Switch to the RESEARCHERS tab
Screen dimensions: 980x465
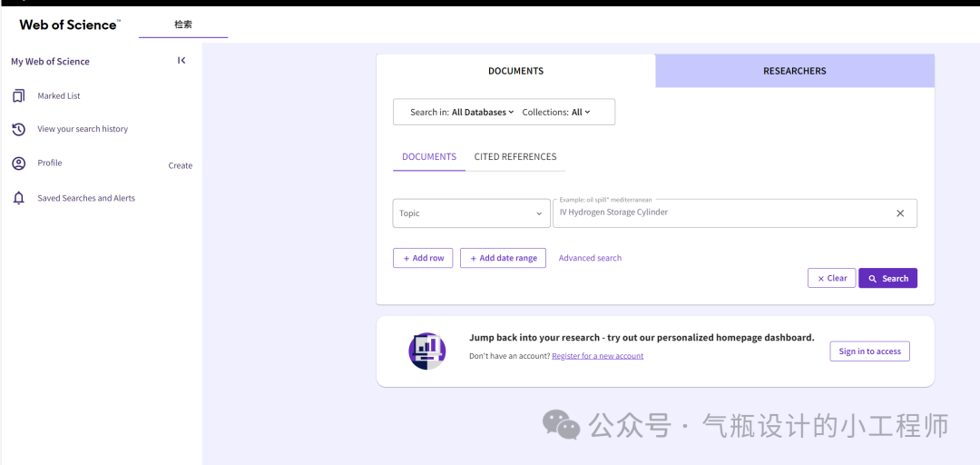click(x=794, y=71)
